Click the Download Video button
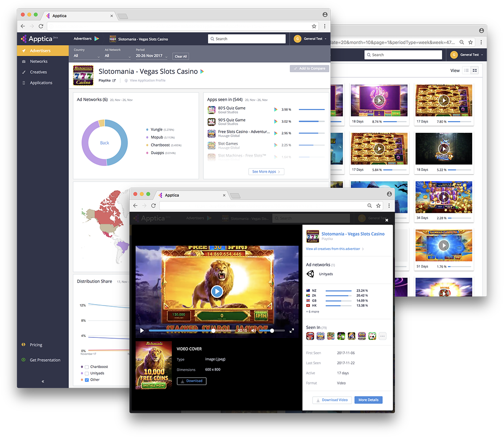 pyautogui.click(x=332, y=400)
